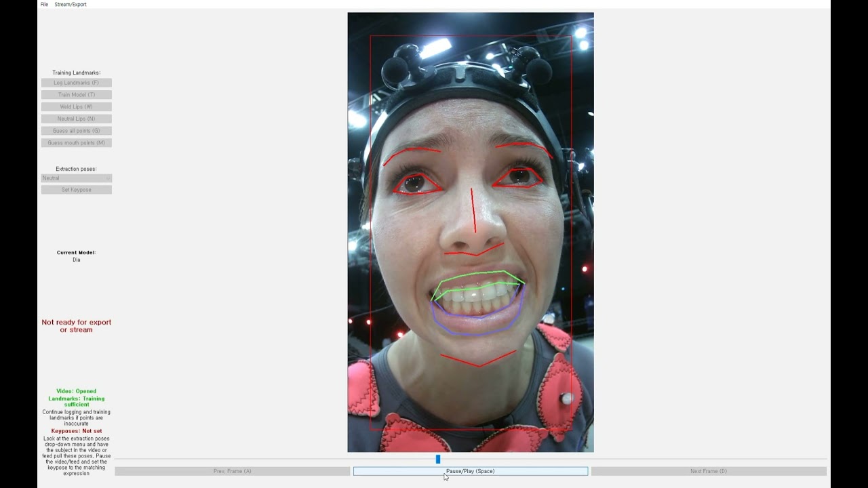Click 'Landmarks: Training sufficient' status text
Screen dimensions: 868x488
click(x=77, y=401)
